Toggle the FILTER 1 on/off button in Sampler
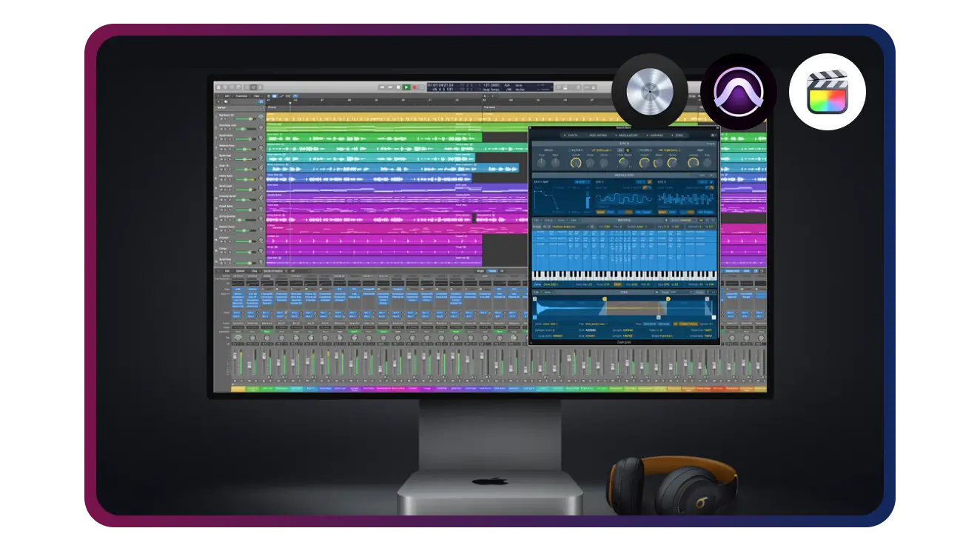Image resolution: width=980 pixels, height=551 pixels. (x=570, y=150)
